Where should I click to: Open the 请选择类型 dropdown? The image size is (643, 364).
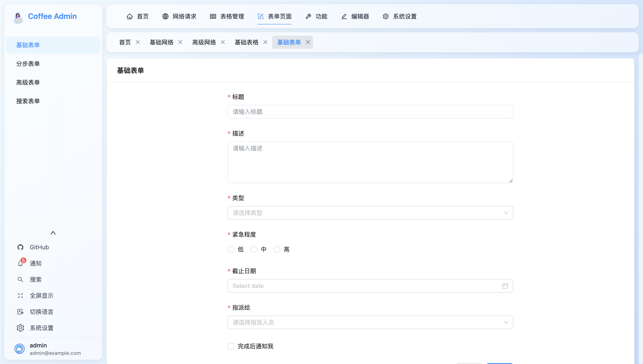370,213
